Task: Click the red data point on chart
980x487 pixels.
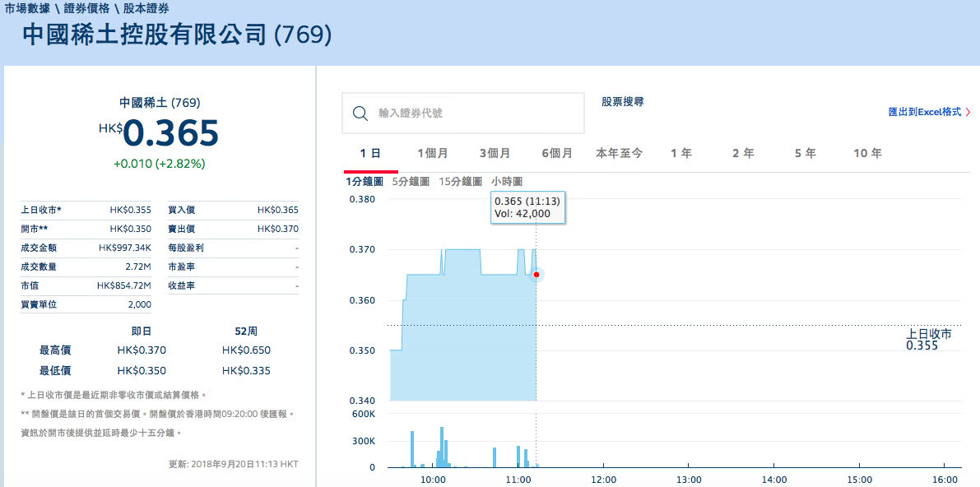Action: [536, 275]
